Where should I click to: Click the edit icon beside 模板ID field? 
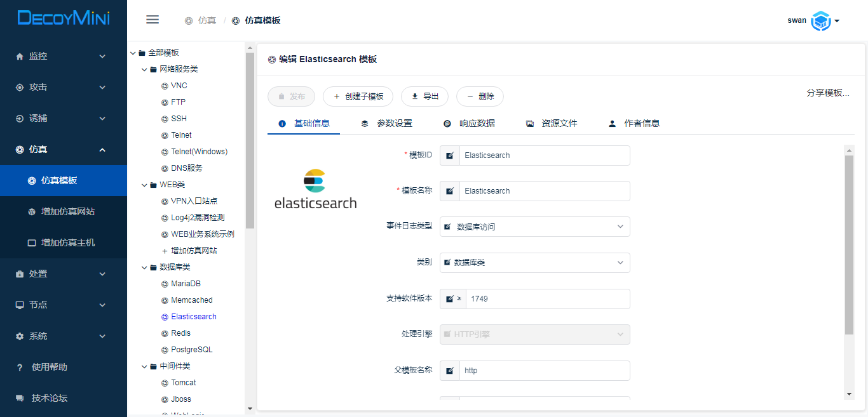[x=450, y=156]
